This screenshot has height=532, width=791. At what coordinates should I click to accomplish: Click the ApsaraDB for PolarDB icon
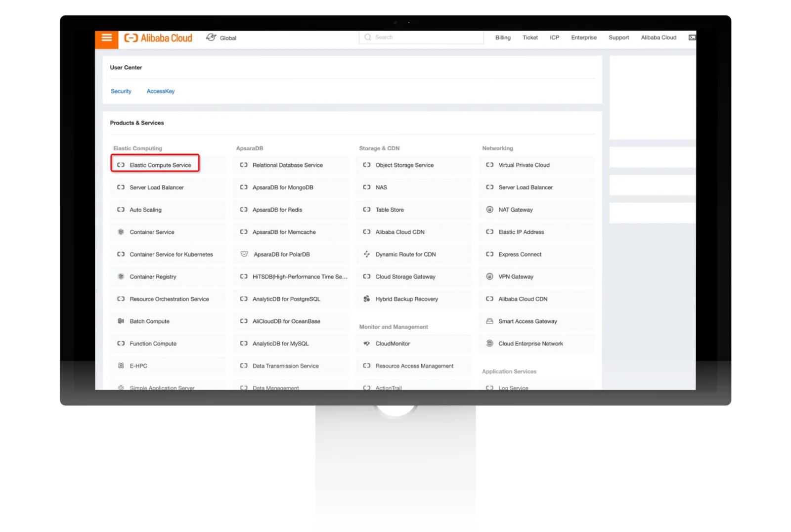[x=244, y=254]
